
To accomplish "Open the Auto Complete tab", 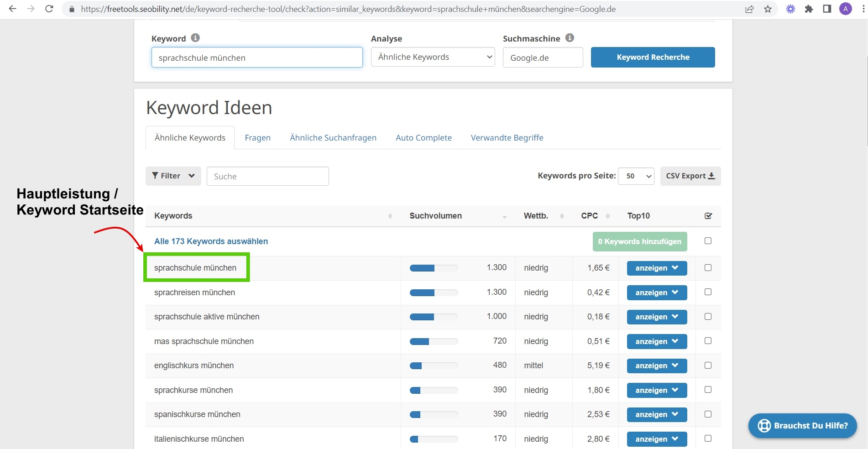I will 424,138.
